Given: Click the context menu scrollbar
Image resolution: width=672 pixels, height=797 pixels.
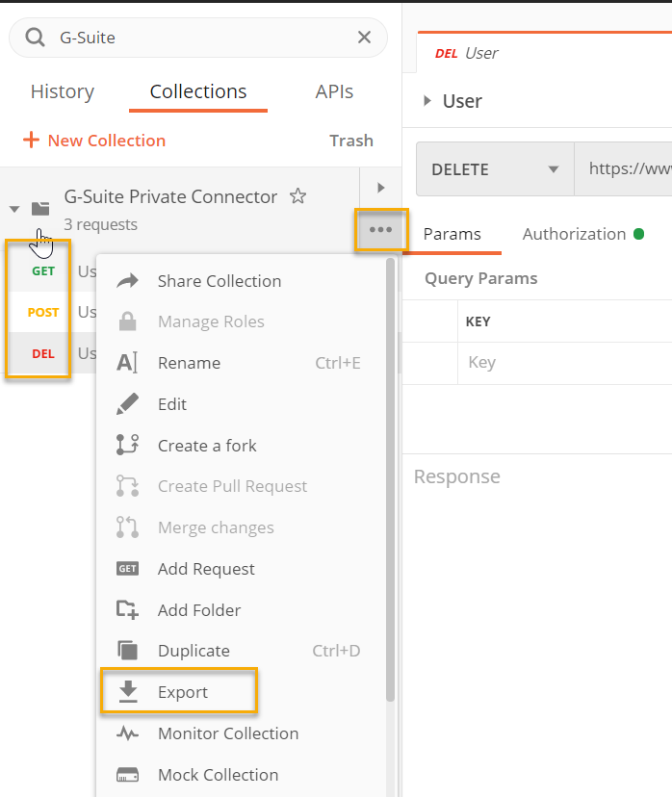Looking at the screenshot, I should [390, 479].
